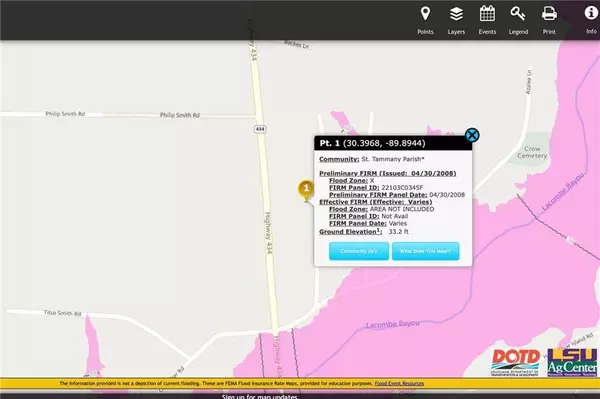Click the Community label in the popup
The width and height of the screenshot is (600, 399).
[x=339, y=159]
